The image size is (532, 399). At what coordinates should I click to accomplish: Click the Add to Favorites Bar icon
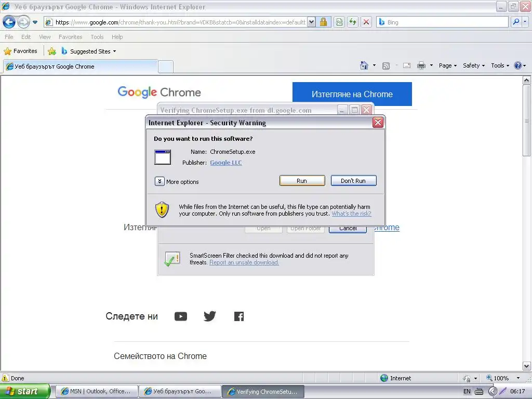pyautogui.click(x=52, y=51)
